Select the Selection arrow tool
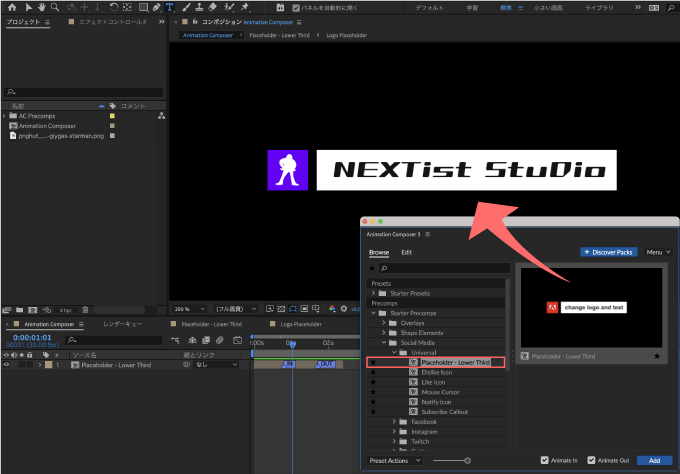The image size is (680, 474). click(x=29, y=7)
